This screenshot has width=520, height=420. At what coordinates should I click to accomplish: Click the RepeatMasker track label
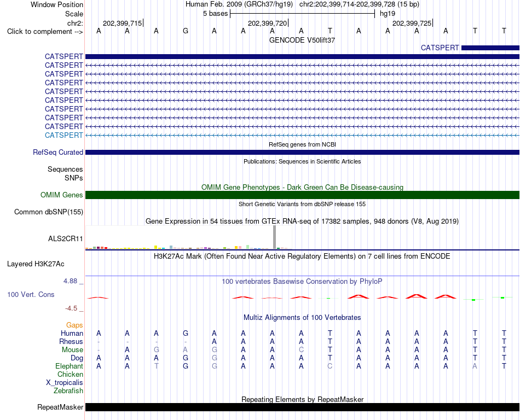coord(60,407)
